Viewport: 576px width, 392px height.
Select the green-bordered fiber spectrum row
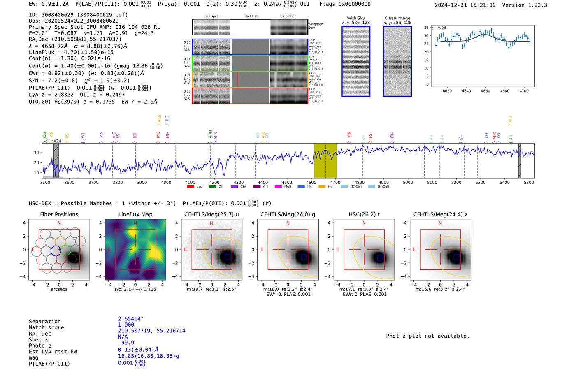pos(250,63)
